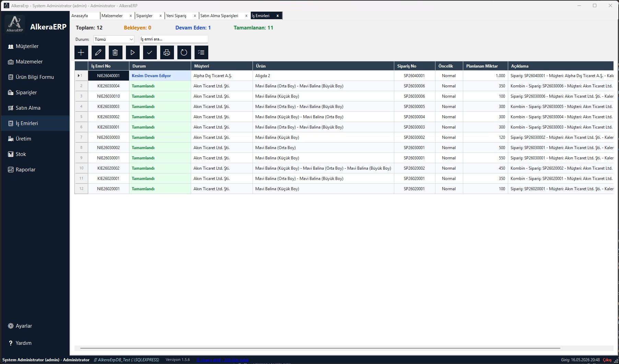Screen dimensions: 619x364
Task: Select work order KIE26030004
Action: [x=109, y=86]
